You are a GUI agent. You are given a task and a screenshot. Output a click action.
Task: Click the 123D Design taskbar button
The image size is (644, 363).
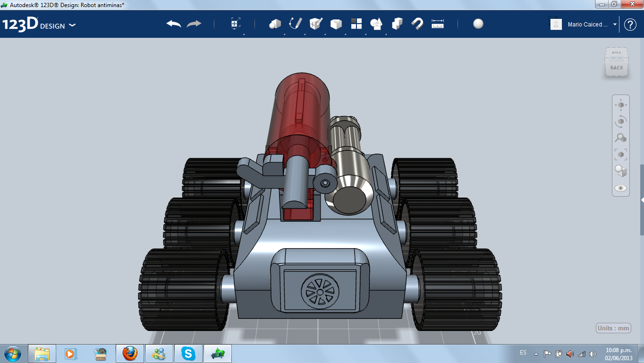click(x=218, y=354)
